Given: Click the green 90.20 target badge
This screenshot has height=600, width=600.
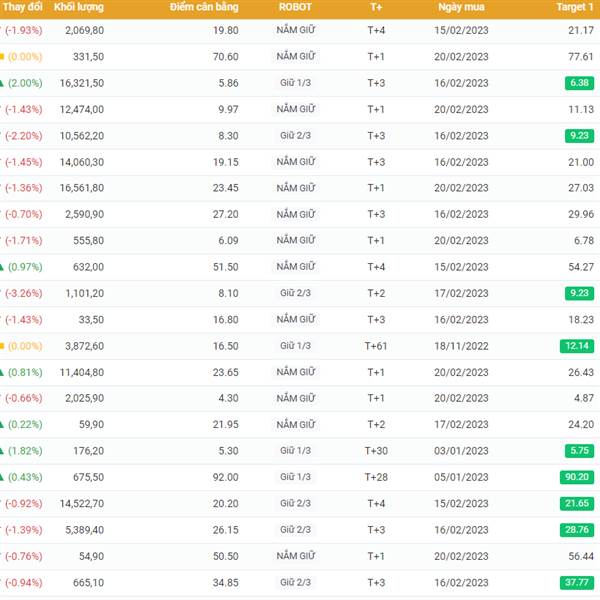Looking at the screenshot, I should pos(577,477).
